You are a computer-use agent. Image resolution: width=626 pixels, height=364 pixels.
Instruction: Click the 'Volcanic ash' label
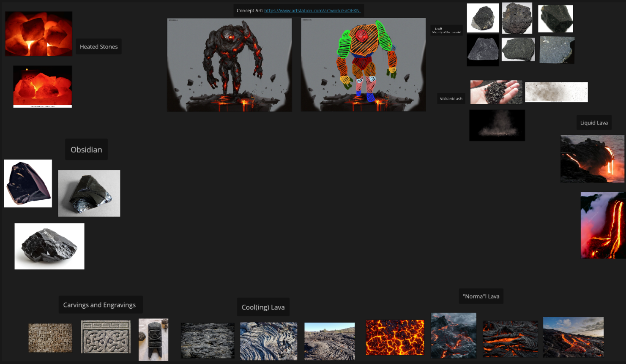(451, 98)
